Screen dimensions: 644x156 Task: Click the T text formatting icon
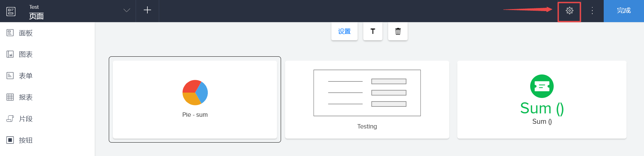(373, 32)
